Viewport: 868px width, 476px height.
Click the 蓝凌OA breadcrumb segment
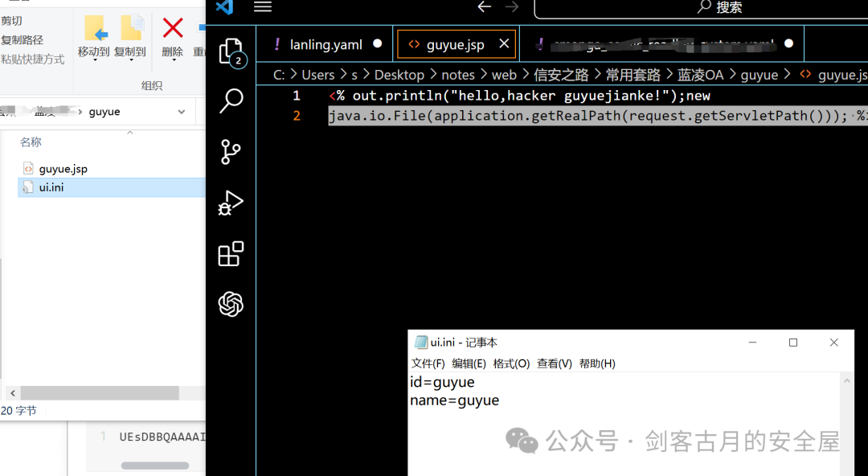pos(700,75)
